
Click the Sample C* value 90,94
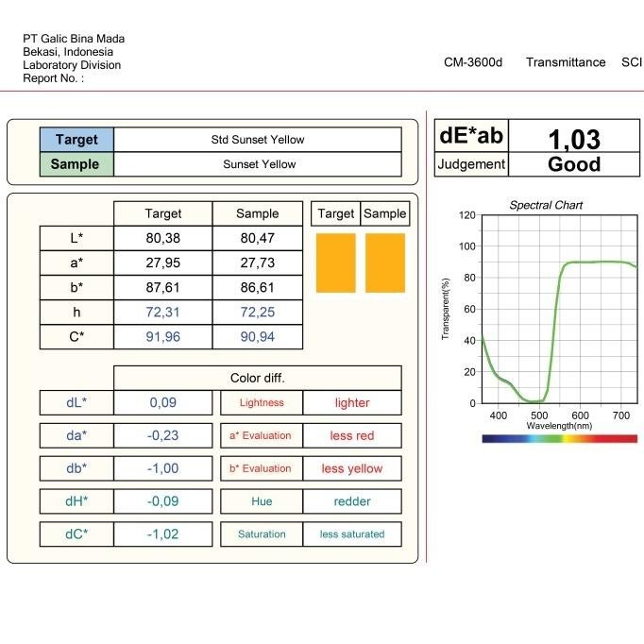[x=258, y=336]
